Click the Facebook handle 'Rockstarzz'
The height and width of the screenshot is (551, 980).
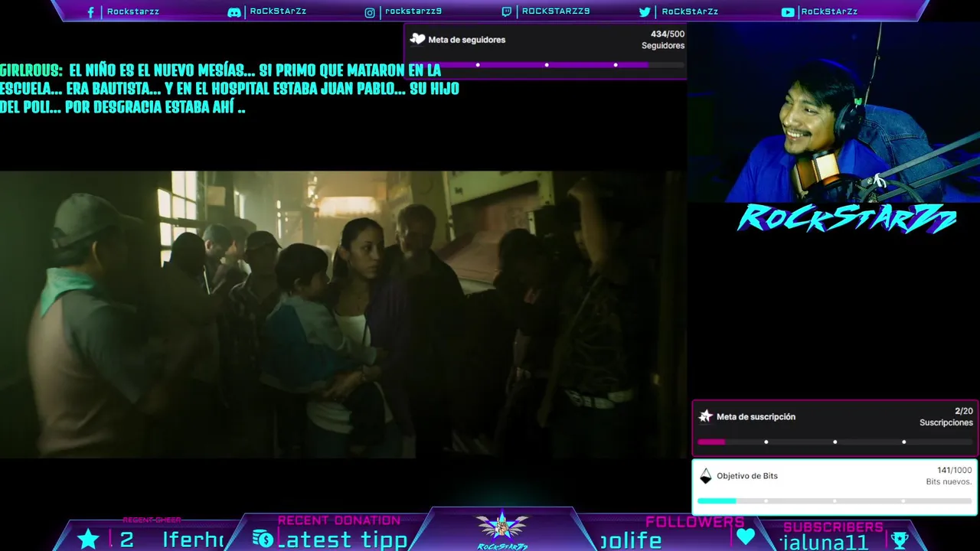click(x=133, y=11)
